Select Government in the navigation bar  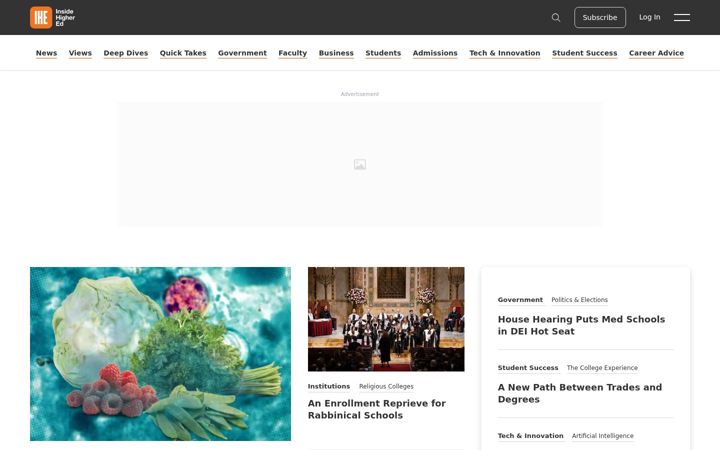coord(242,53)
